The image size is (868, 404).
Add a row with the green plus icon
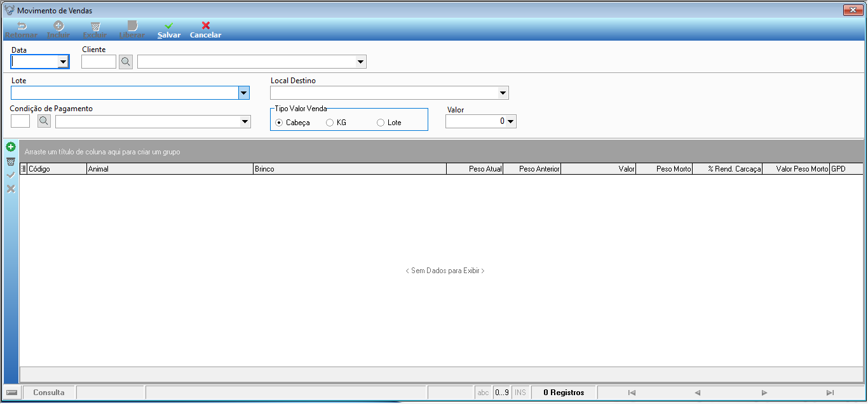pyautogui.click(x=10, y=147)
